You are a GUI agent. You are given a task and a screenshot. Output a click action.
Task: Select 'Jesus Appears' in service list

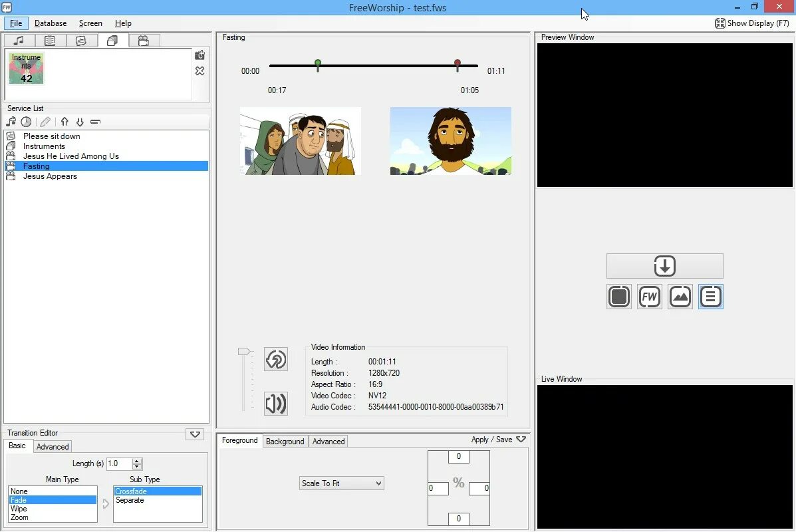point(106,176)
